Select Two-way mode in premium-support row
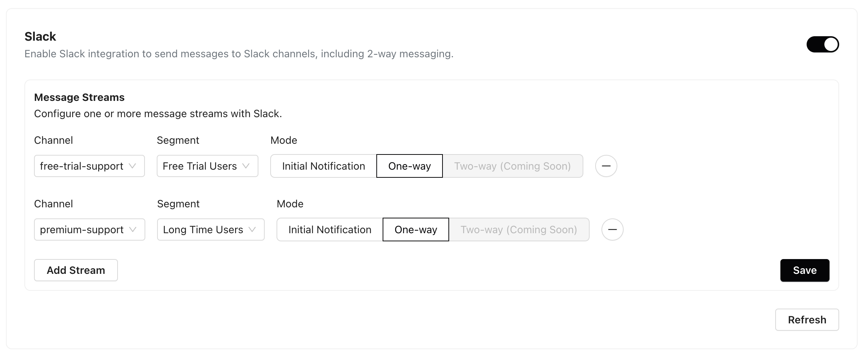Viewport: 868px width, 357px height. click(519, 229)
